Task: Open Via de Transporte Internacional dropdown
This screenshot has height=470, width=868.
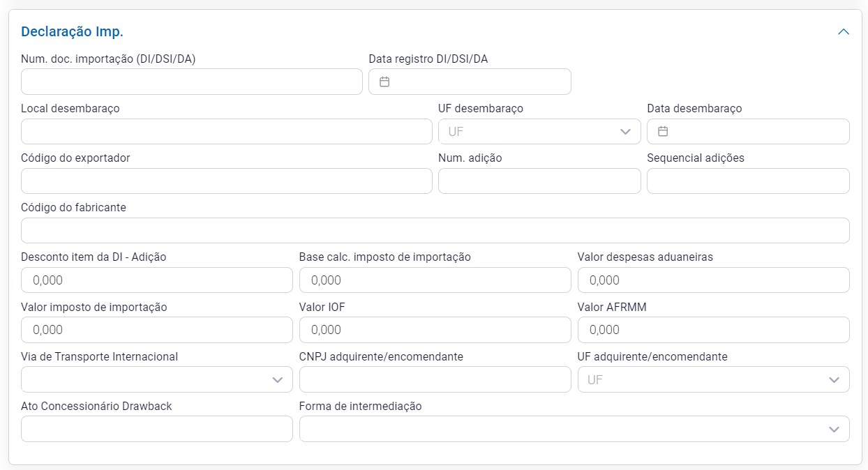Action: point(156,379)
